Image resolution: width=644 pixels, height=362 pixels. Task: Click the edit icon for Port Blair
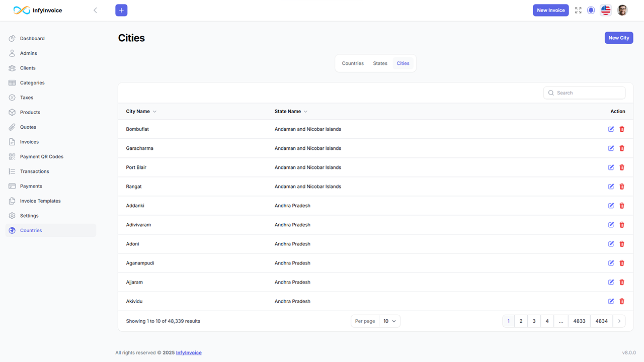[611, 167]
